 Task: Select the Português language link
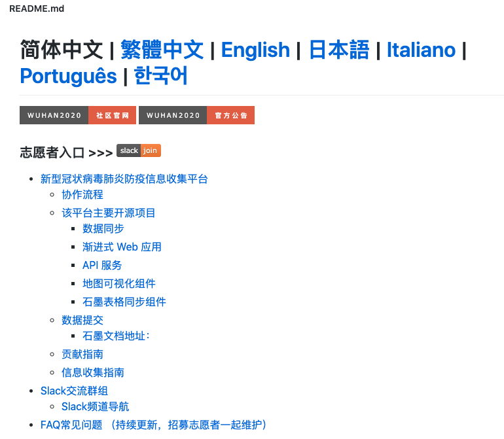[68, 76]
